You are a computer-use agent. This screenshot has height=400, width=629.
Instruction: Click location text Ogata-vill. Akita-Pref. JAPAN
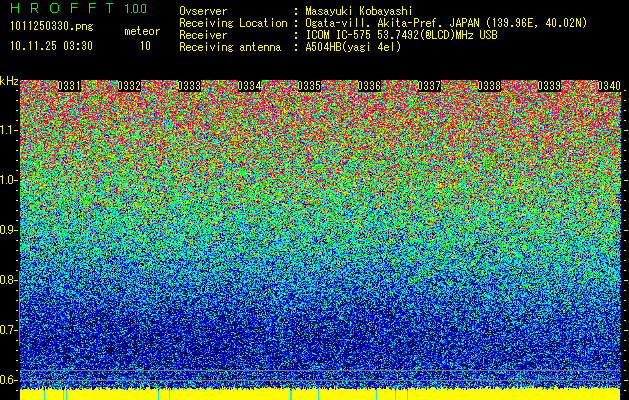[x=392, y=23]
